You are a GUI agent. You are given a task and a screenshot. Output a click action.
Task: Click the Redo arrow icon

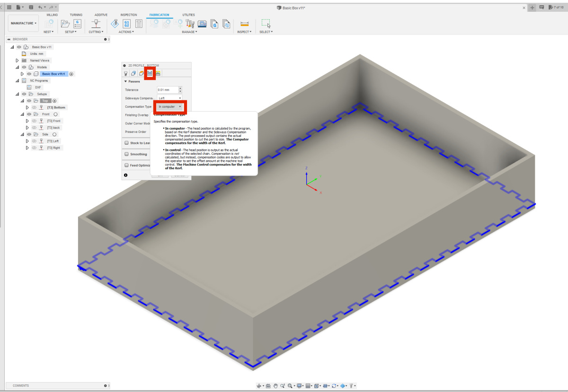coord(51,8)
